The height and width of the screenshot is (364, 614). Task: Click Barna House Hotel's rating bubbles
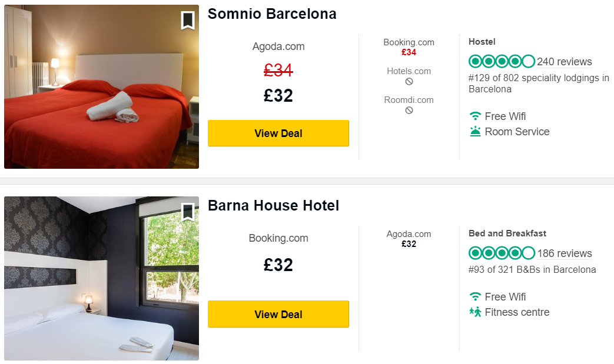click(x=501, y=253)
